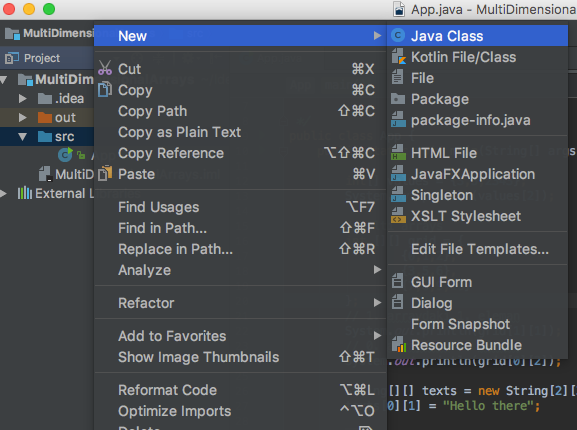The height and width of the screenshot is (430, 577).
Task: Select Java Class from New submenu
Action: click(477, 36)
